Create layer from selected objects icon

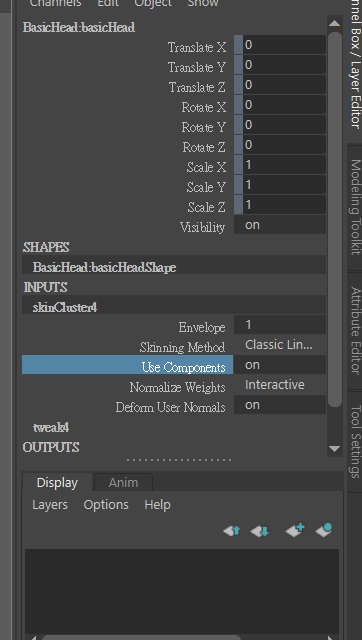324,530
